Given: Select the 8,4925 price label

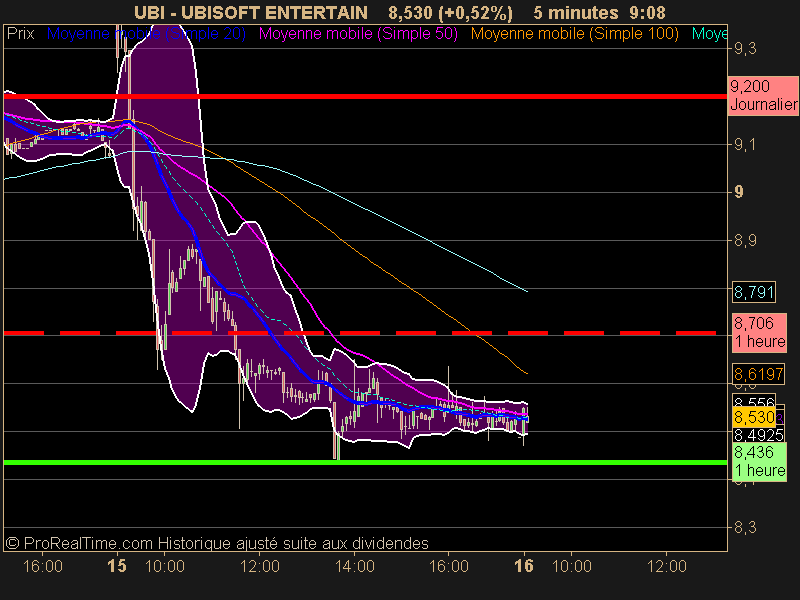Looking at the screenshot, I should [x=758, y=435].
